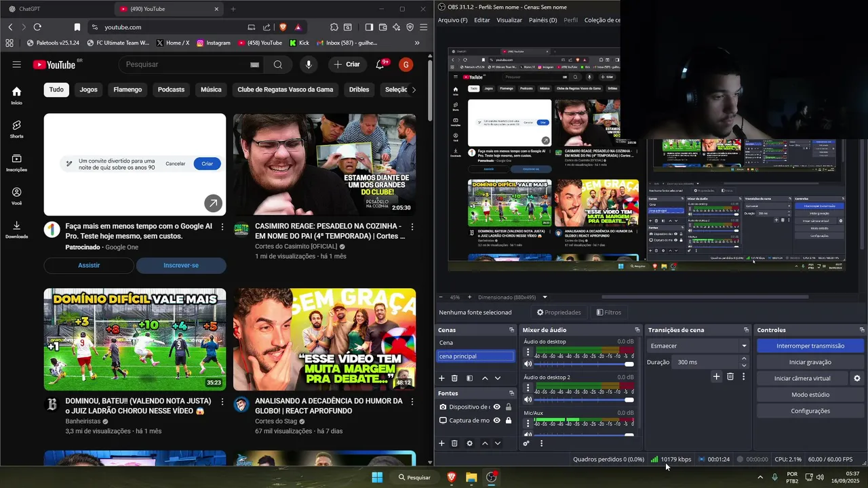Click Modo estúdio button

810,394
